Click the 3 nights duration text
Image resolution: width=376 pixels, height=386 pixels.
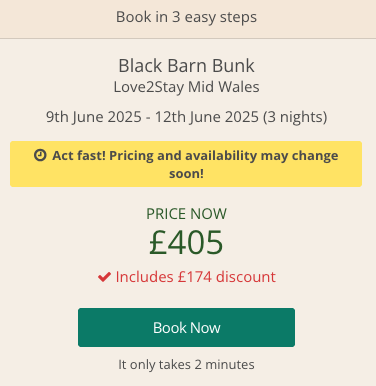coord(295,117)
